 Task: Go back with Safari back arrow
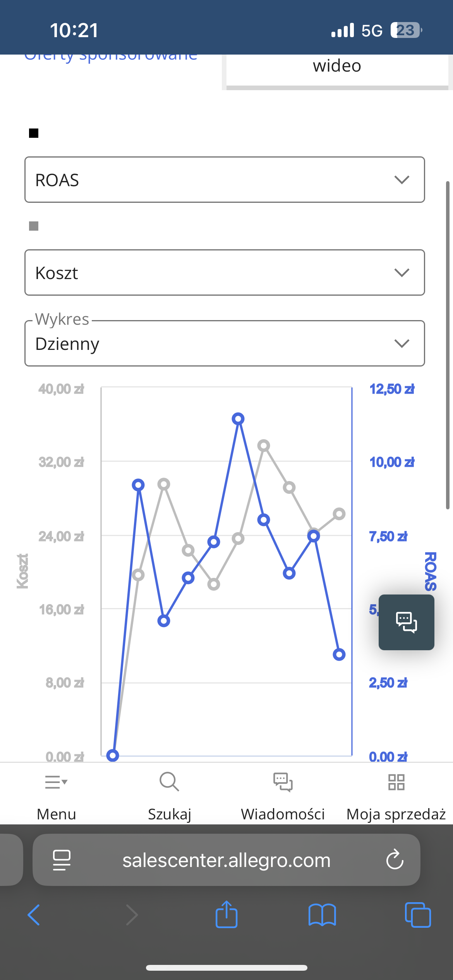(x=34, y=915)
